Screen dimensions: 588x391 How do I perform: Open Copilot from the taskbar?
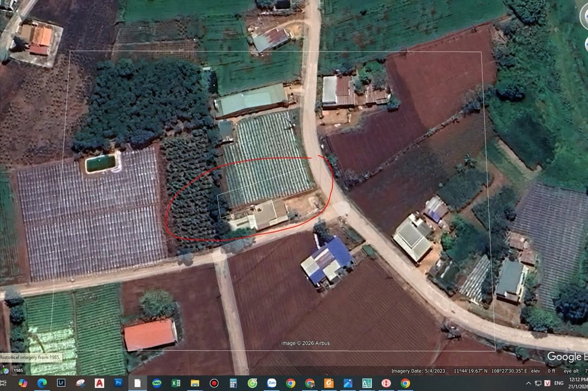23,383
